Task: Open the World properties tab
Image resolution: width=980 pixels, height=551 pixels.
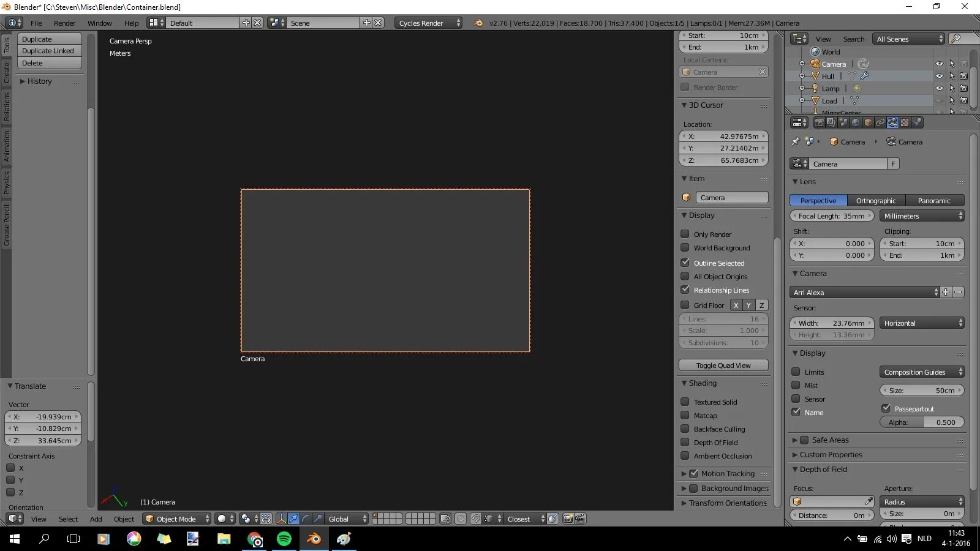Action: [x=856, y=122]
